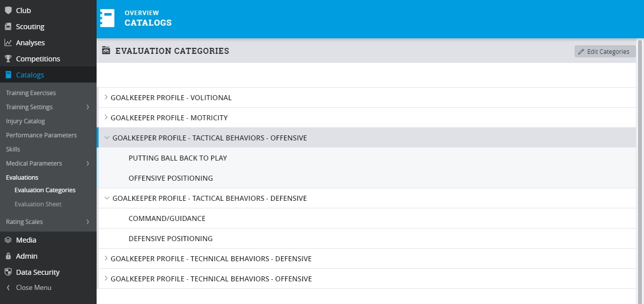Click the Edit Categories button
The image size is (644, 304).
[x=605, y=51]
